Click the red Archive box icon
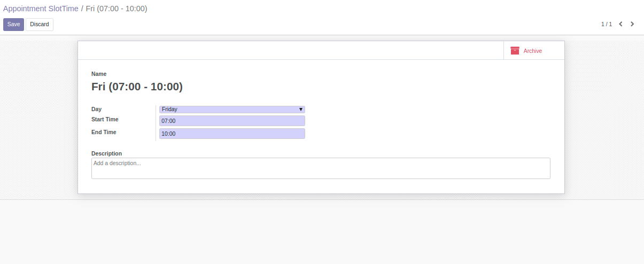The image size is (644, 264). click(515, 51)
